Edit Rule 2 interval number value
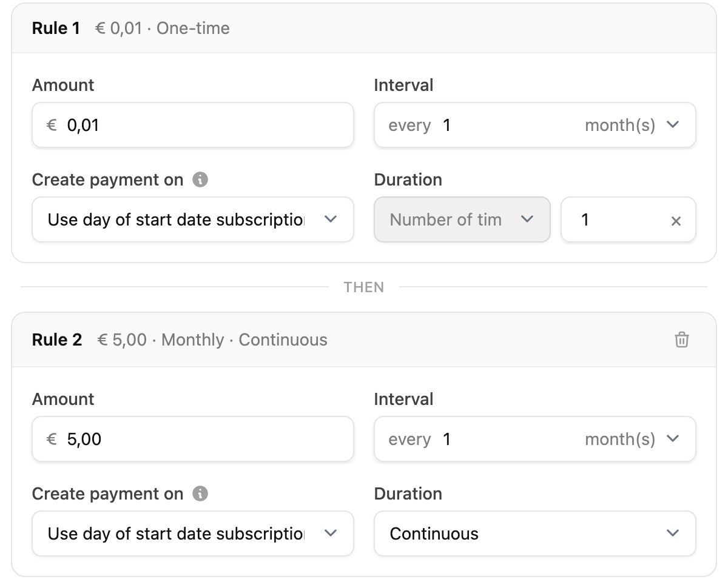This screenshot has width=728, height=582. (447, 439)
